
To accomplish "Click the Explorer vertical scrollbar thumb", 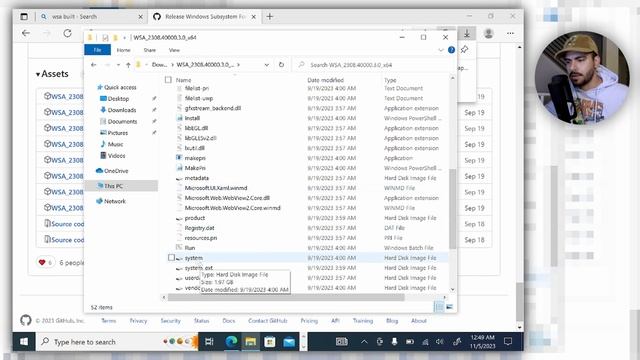I will 452,209.
